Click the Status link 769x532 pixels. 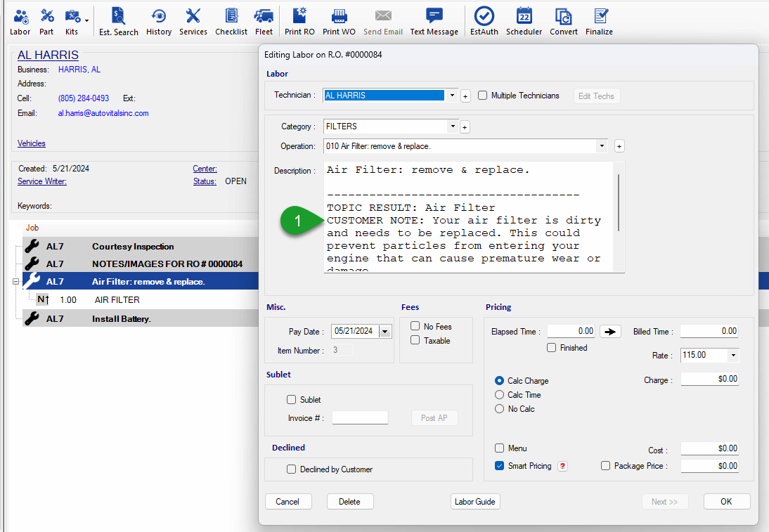(205, 181)
